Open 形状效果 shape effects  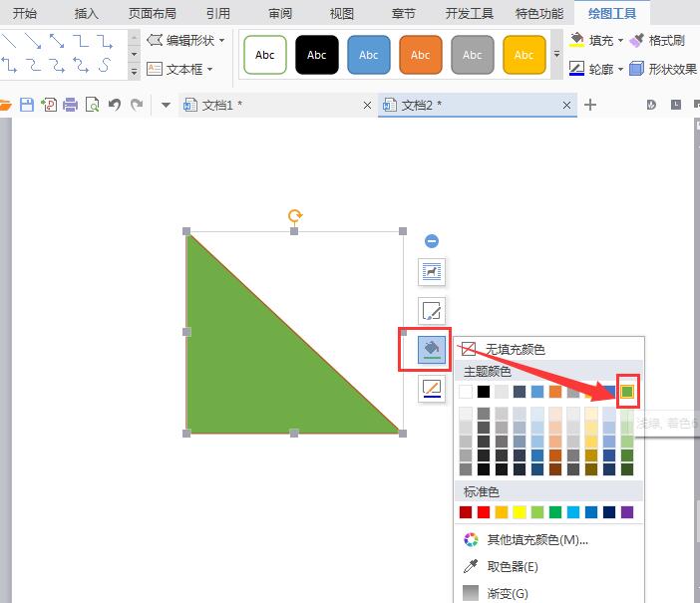point(663,69)
